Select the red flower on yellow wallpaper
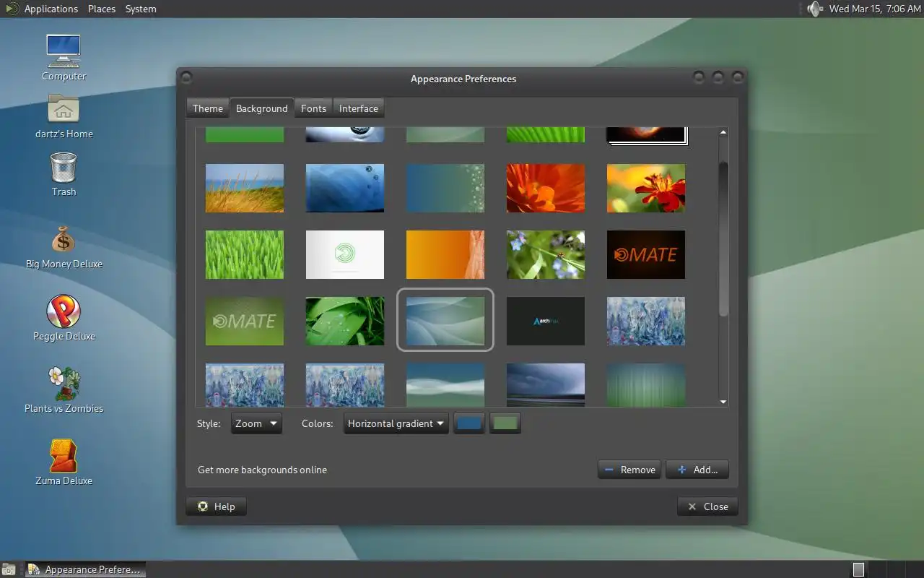The width and height of the screenshot is (924, 578). [646, 188]
